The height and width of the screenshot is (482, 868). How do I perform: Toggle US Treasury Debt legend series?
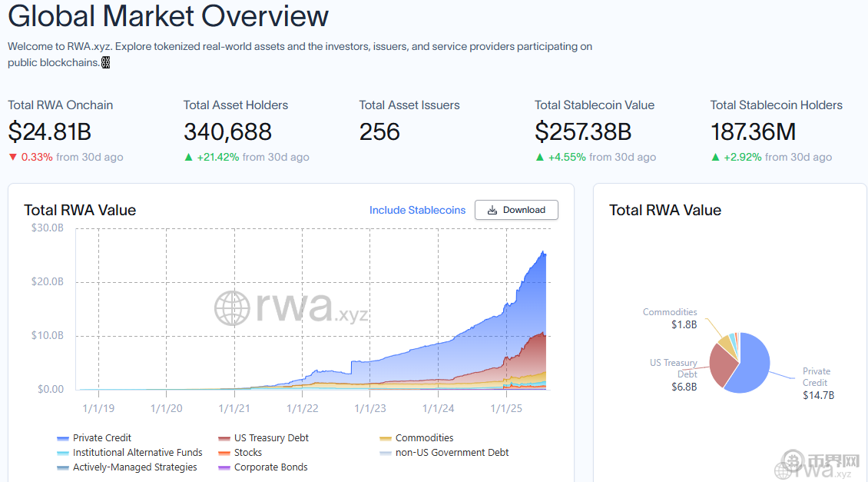click(x=270, y=438)
